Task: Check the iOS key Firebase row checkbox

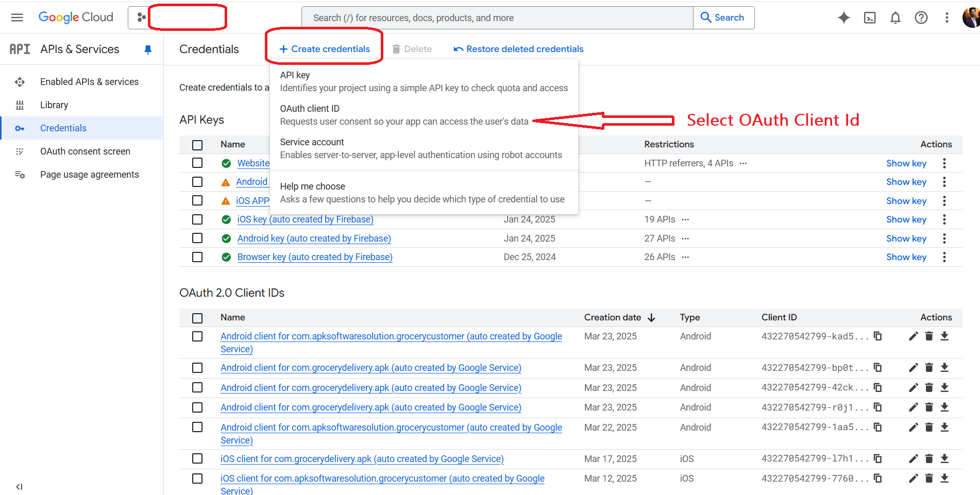Action: coord(197,219)
